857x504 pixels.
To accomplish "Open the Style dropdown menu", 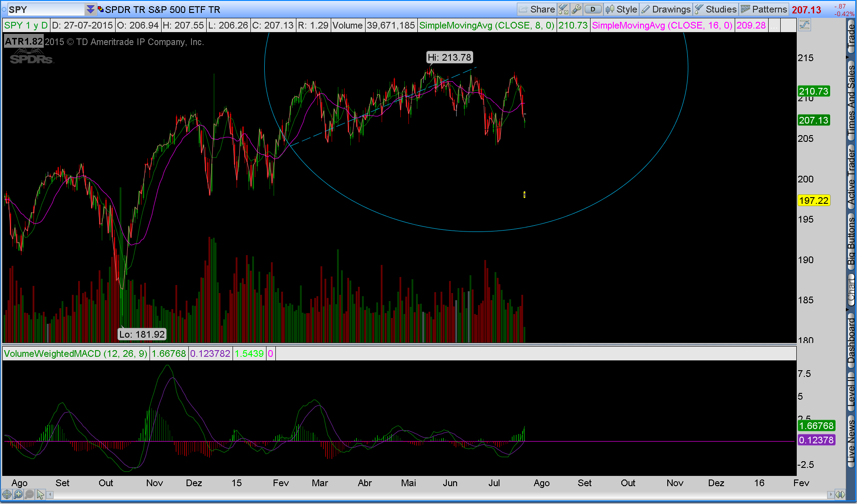I will tap(621, 9).
